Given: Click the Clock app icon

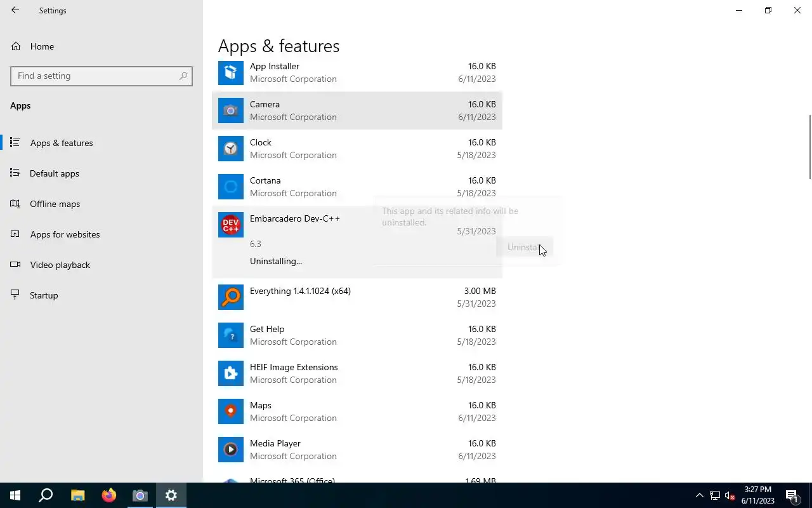Looking at the screenshot, I should [x=231, y=149].
